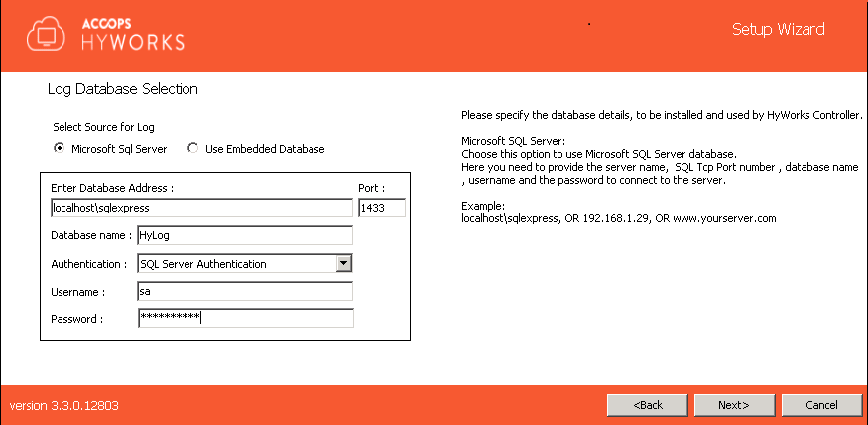This screenshot has width=868, height=425.
Task: Click the Password label
Action: point(76,319)
